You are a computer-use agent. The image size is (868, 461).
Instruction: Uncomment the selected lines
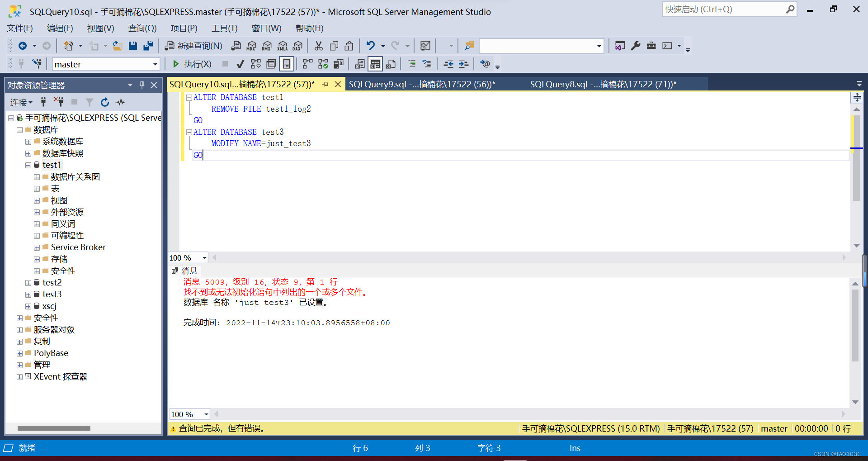click(427, 64)
